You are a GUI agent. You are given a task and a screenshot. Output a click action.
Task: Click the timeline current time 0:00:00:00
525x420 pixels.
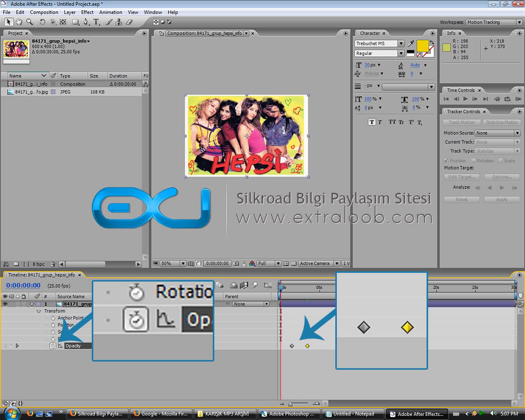(23, 285)
